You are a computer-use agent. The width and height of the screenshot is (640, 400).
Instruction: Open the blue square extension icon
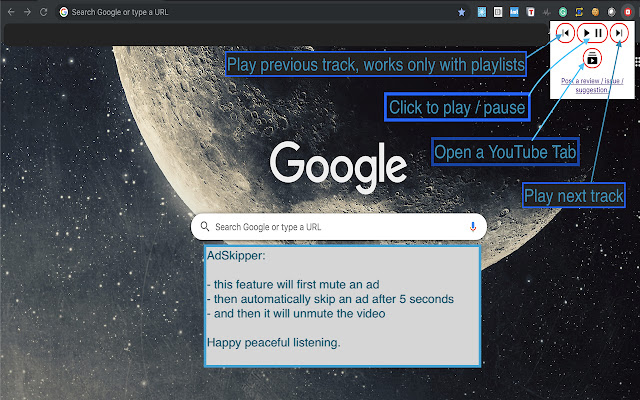click(514, 12)
